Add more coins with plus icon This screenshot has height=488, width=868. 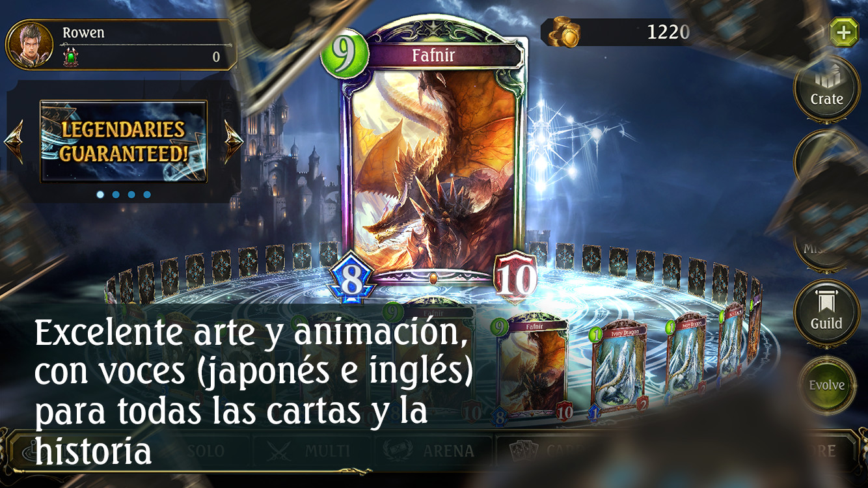point(844,33)
